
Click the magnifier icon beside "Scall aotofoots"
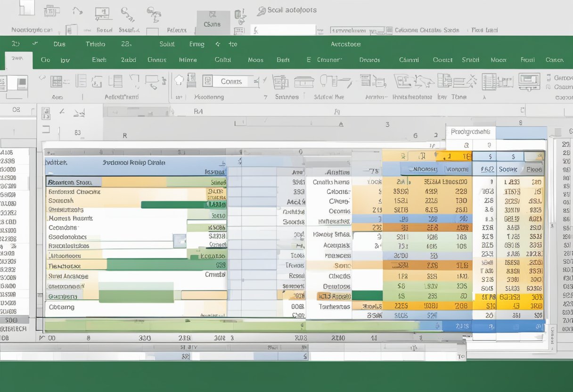[x=262, y=10]
